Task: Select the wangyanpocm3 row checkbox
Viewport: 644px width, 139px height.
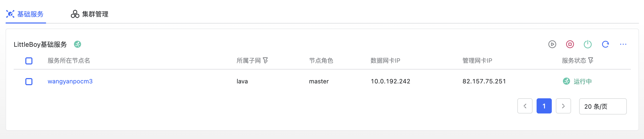Action: click(x=29, y=82)
